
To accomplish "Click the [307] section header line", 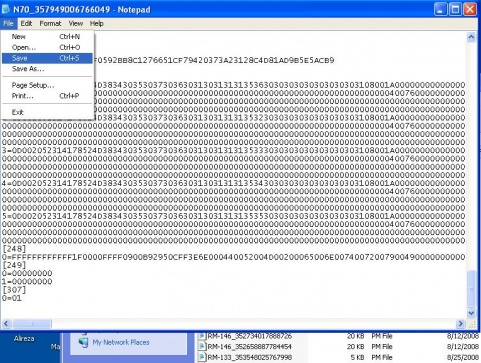I will (14, 290).
